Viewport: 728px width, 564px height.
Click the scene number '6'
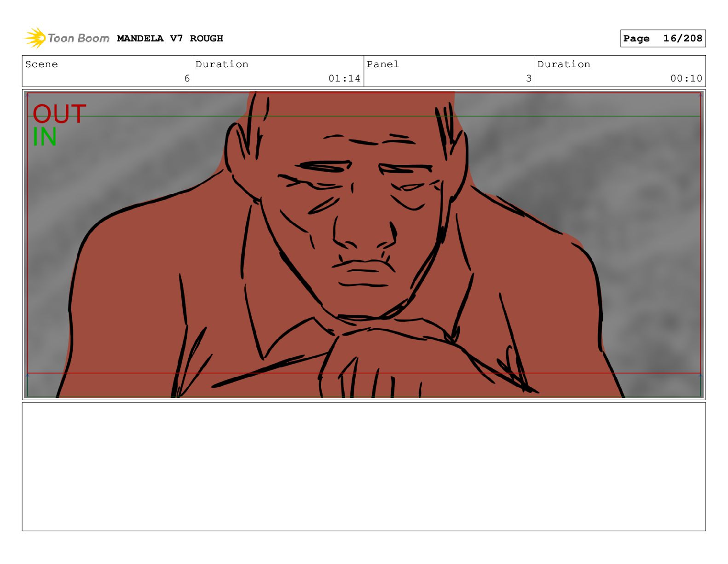187,78
